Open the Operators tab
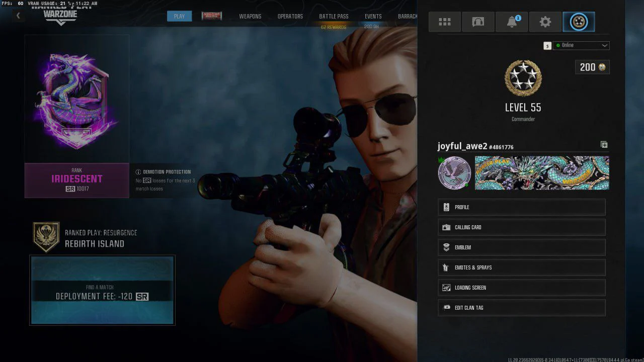 pyautogui.click(x=290, y=16)
